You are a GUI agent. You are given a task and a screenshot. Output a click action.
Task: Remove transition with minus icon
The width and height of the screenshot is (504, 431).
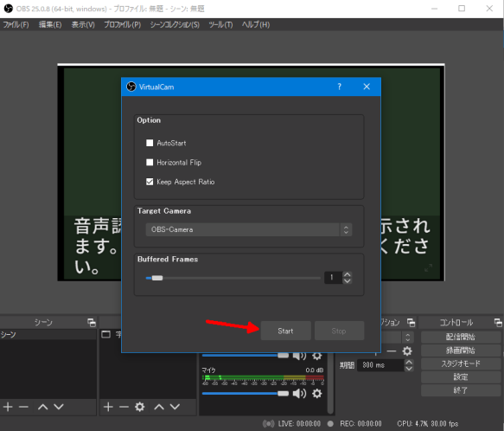[391, 351]
